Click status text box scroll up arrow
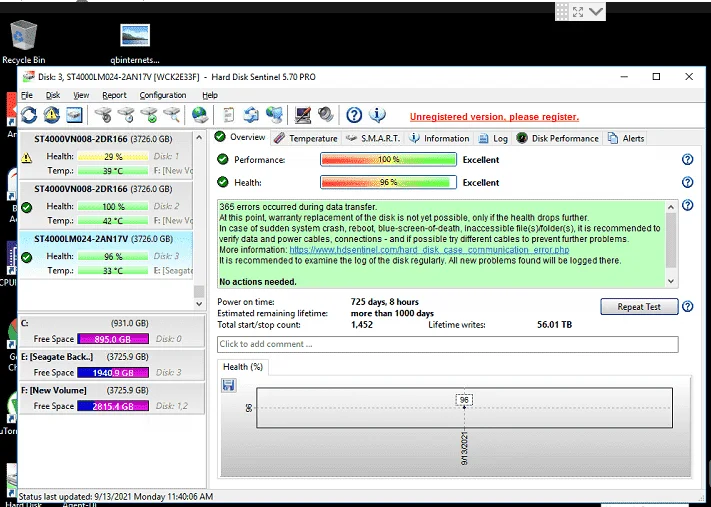 click(672, 207)
